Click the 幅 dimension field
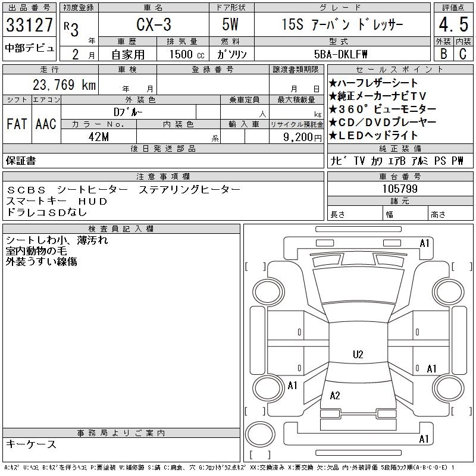 coord(405,214)
